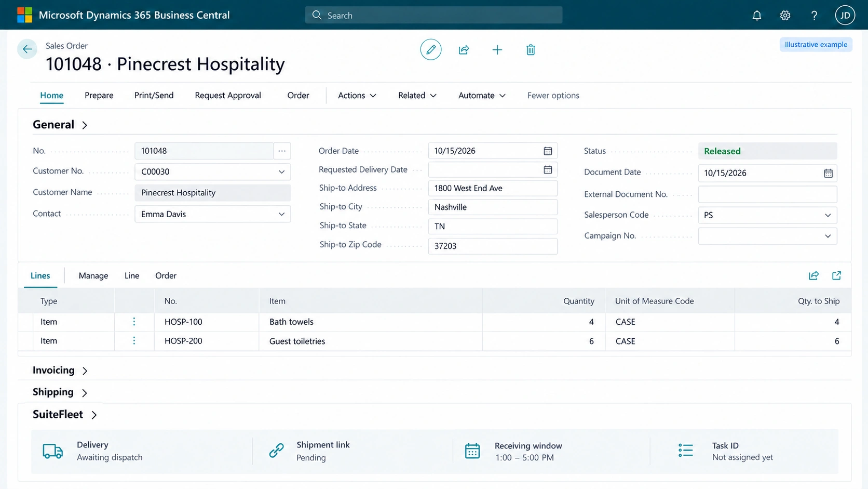The image size is (868, 489).
Task: Expand the Customer No. dropdown
Action: [x=281, y=171]
